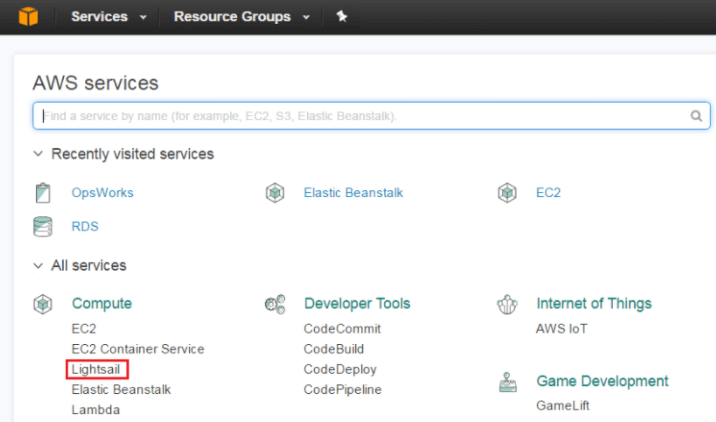Open the recently visited RDS link

pos(85,227)
